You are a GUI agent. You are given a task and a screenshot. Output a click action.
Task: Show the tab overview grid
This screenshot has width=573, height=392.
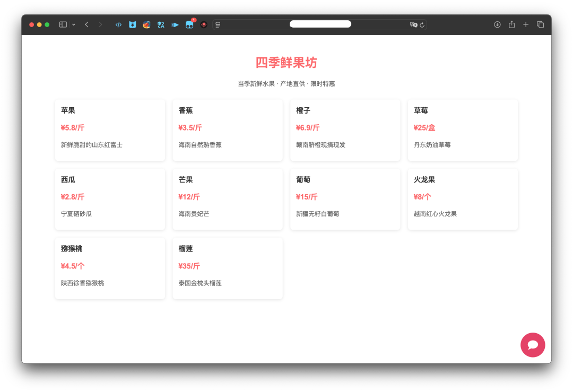(x=540, y=24)
